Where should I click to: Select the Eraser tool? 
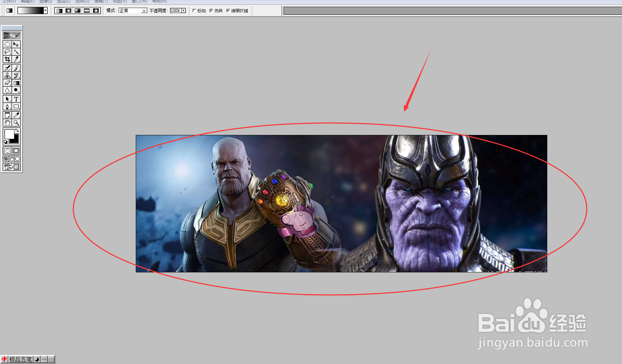click(7, 83)
